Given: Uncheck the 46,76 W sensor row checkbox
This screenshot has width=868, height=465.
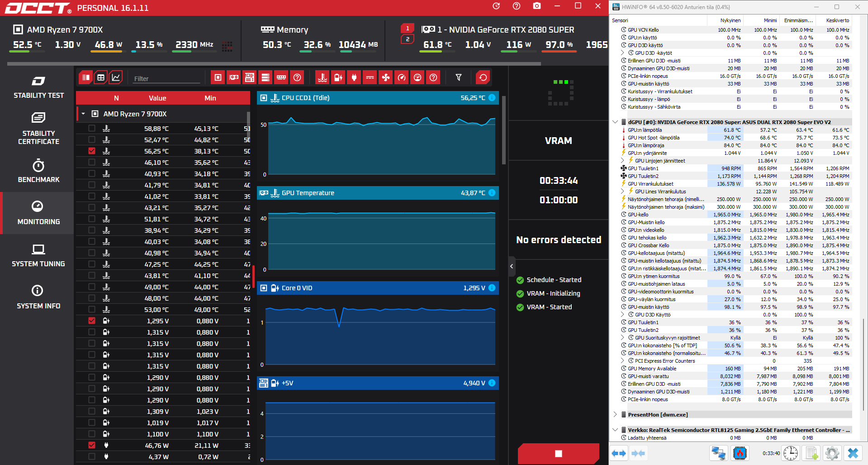Looking at the screenshot, I should (92, 445).
